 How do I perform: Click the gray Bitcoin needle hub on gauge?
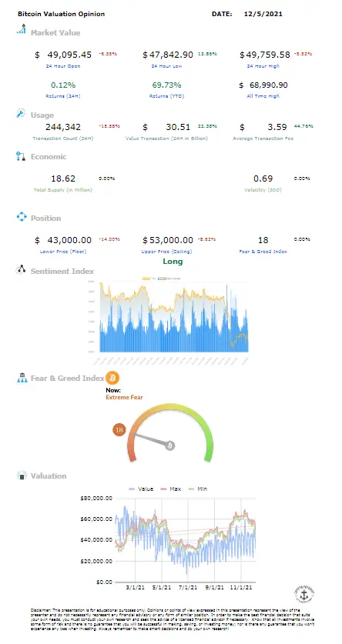(170, 445)
